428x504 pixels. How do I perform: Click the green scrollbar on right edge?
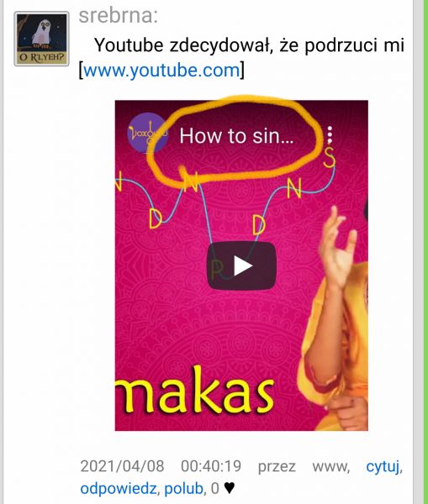[x=425, y=252]
